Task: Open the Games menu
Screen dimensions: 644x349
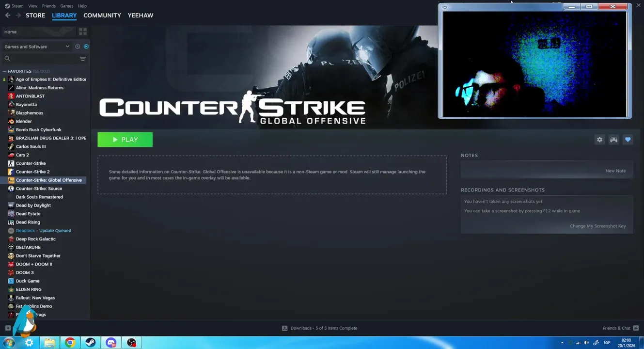Action: (x=67, y=6)
